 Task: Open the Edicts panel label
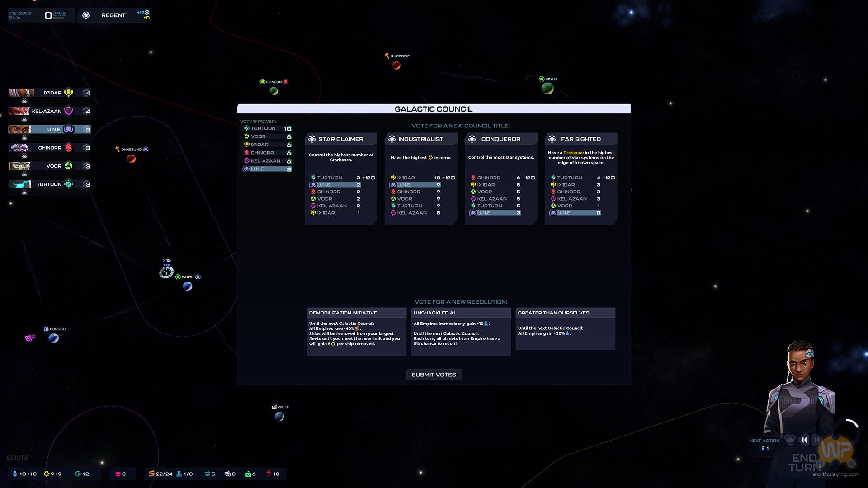point(17,458)
